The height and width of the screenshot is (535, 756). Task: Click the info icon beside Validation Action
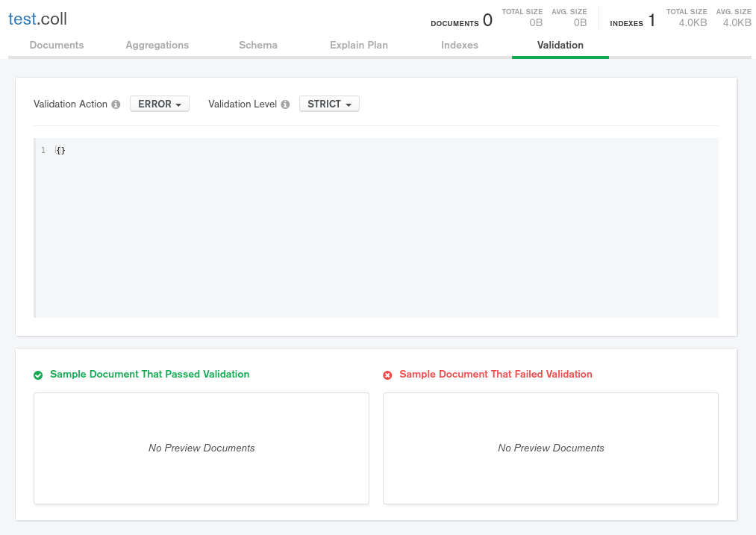[x=116, y=104]
